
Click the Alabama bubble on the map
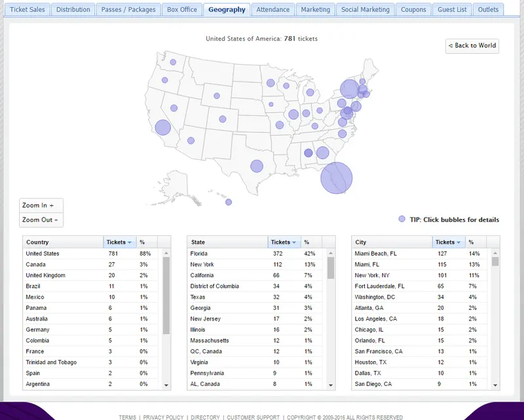tap(309, 153)
